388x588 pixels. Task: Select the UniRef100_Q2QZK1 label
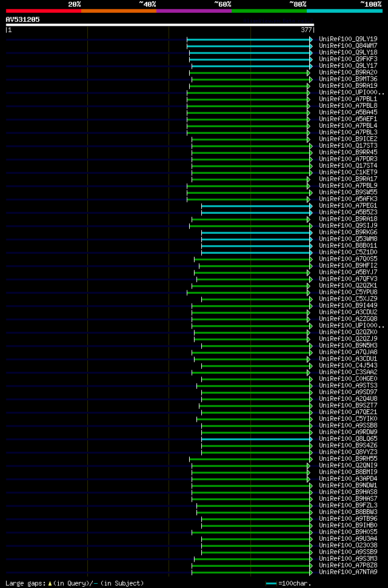tap(348, 286)
